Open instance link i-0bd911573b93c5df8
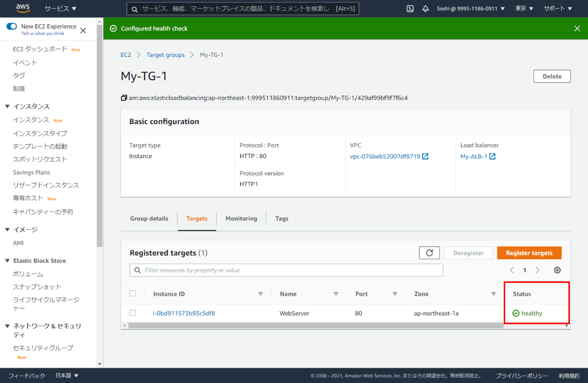 [x=184, y=313]
